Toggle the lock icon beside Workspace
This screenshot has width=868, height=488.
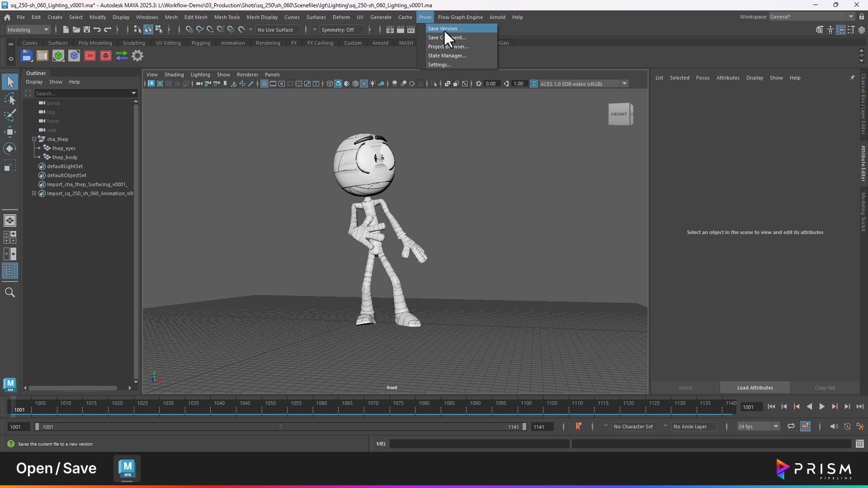pyautogui.click(x=861, y=17)
